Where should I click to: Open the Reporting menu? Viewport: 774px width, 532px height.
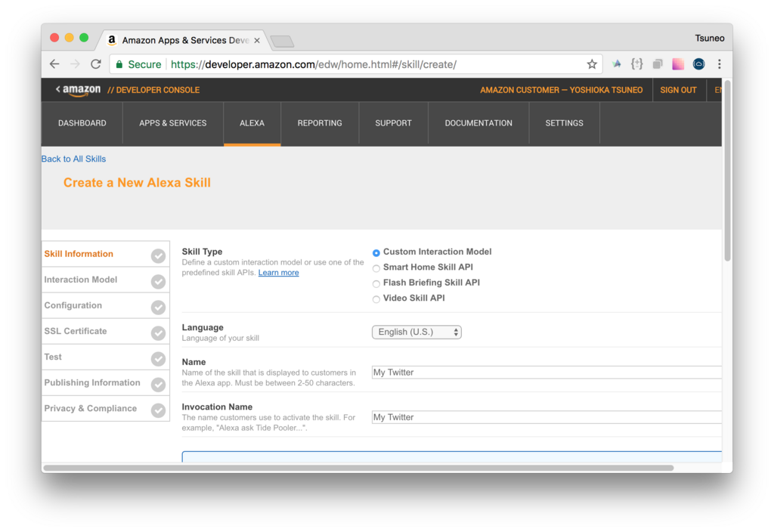pyautogui.click(x=320, y=123)
